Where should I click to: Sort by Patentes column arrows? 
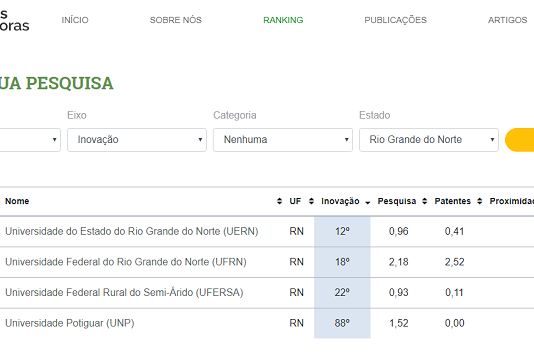pyautogui.click(x=480, y=201)
